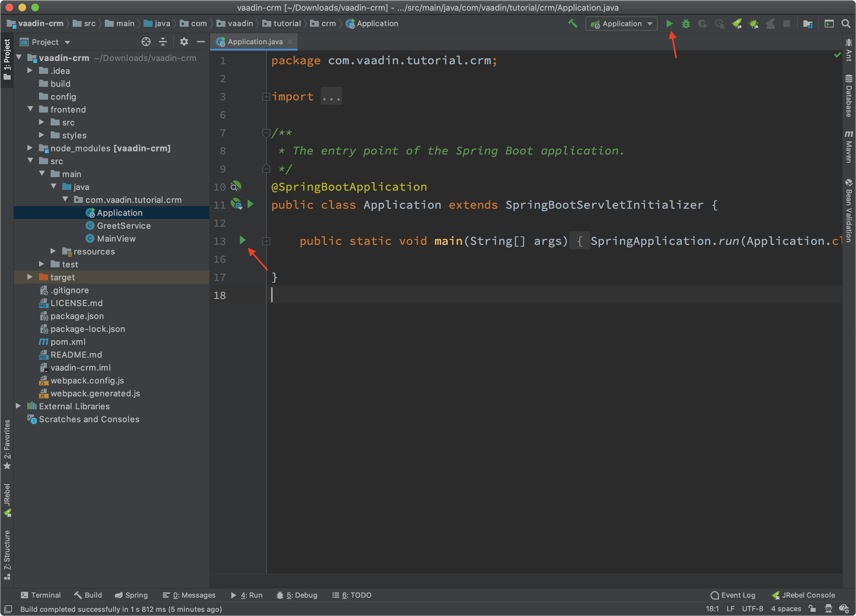The height and width of the screenshot is (616, 856).
Task: Toggle the Maven tool window
Action: [x=849, y=147]
